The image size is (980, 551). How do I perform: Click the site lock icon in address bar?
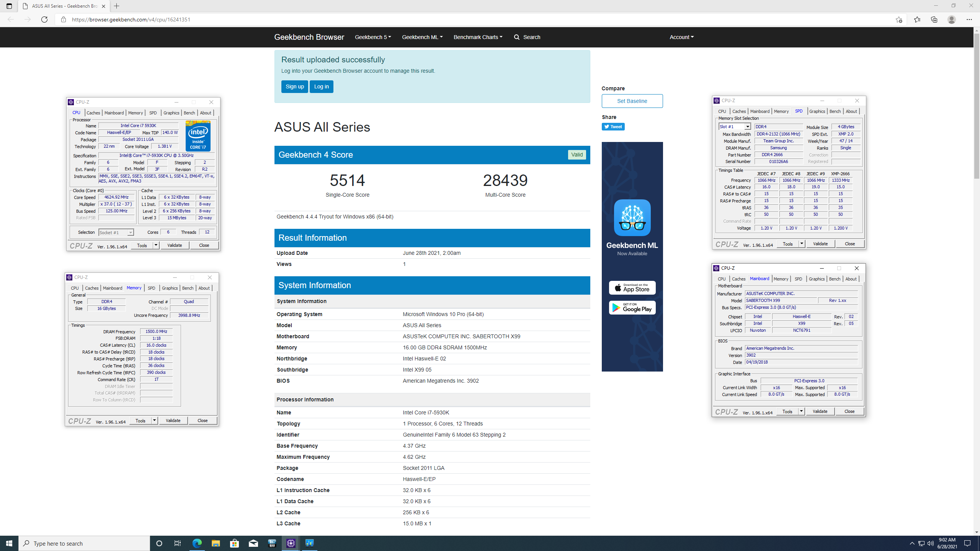(64, 20)
